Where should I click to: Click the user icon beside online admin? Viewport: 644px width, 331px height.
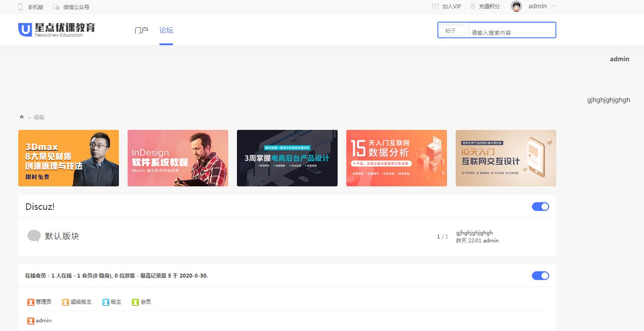pyautogui.click(x=31, y=321)
